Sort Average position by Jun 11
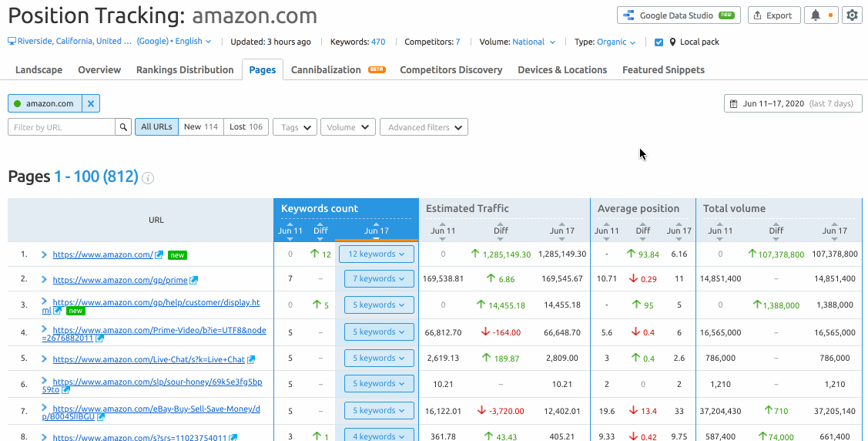Image resolution: width=868 pixels, height=441 pixels. click(606, 231)
